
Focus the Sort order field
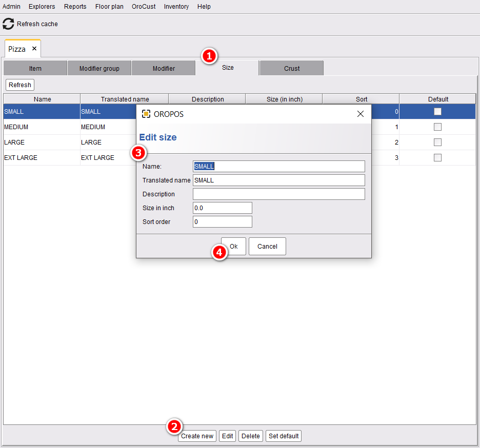tap(223, 222)
